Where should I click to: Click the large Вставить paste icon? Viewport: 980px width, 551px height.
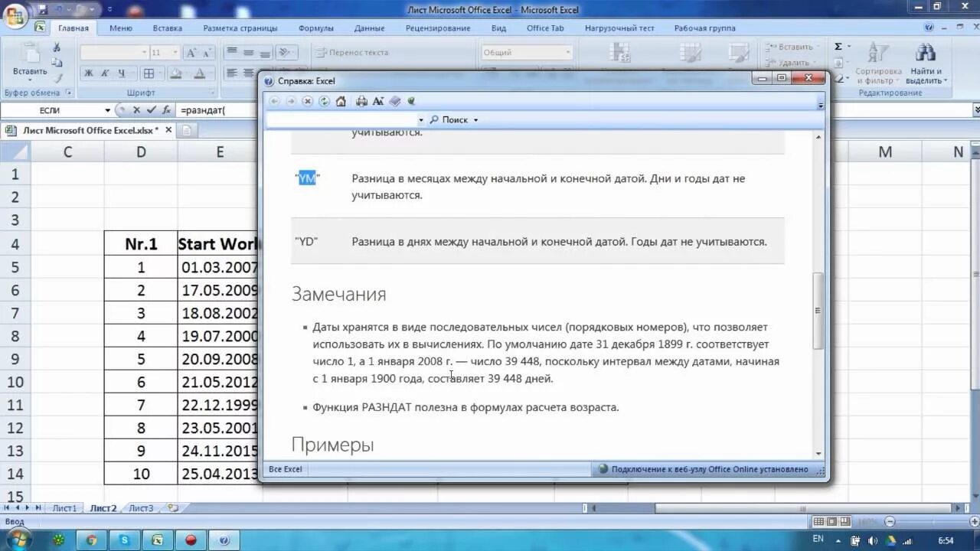pyautogui.click(x=29, y=52)
